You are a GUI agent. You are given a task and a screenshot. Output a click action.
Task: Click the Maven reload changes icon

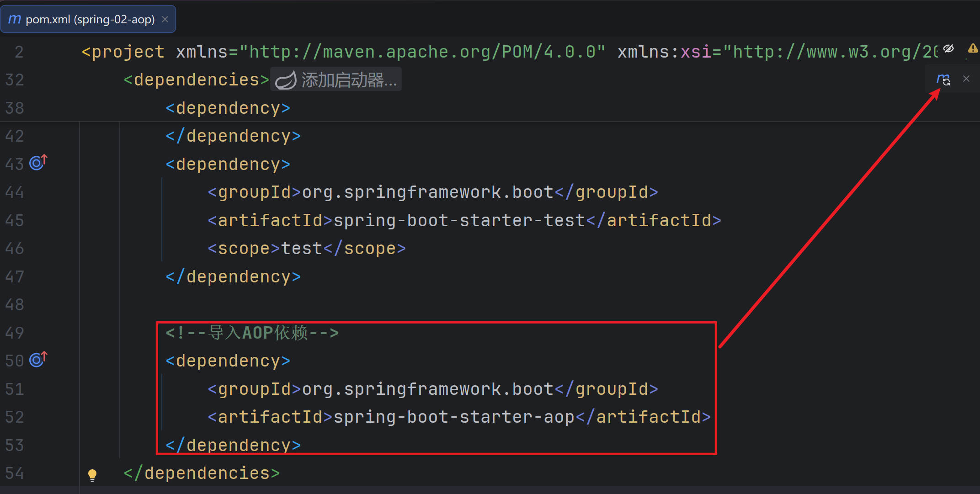click(x=943, y=80)
